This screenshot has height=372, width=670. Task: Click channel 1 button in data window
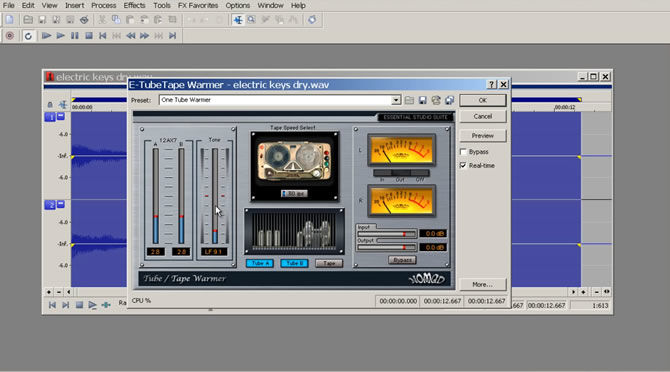click(50, 117)
